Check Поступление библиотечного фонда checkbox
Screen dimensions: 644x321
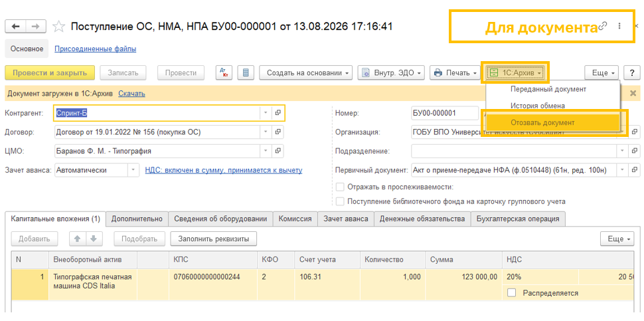pos(340,201)
